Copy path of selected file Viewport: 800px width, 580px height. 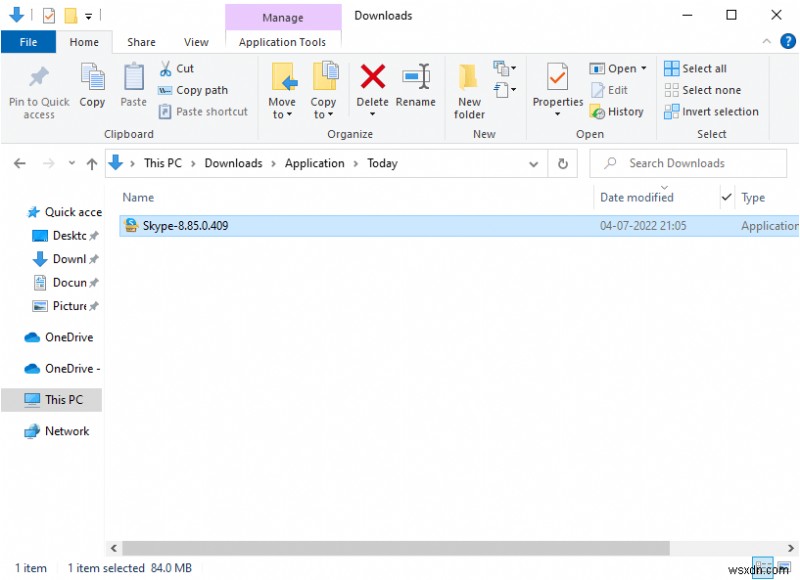193,90
